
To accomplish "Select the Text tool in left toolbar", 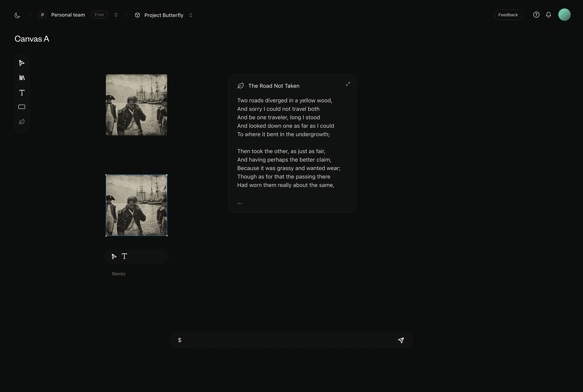I will [22, 93].
